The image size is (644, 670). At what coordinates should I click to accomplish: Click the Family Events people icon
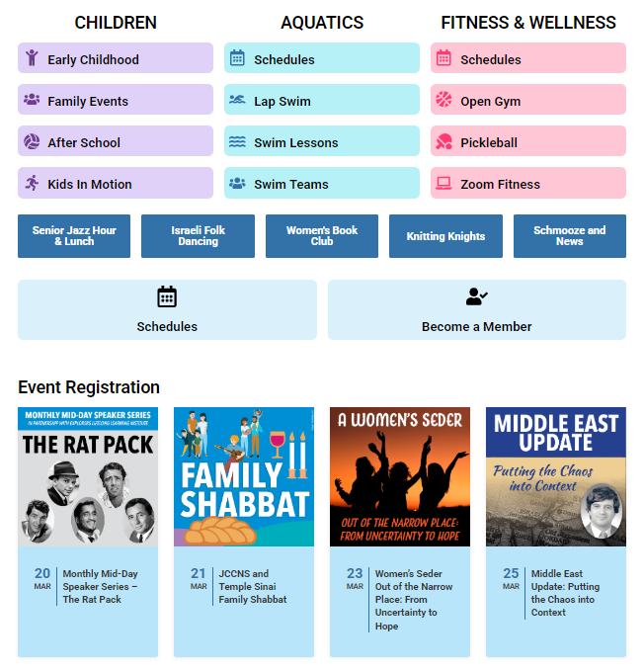32,100
